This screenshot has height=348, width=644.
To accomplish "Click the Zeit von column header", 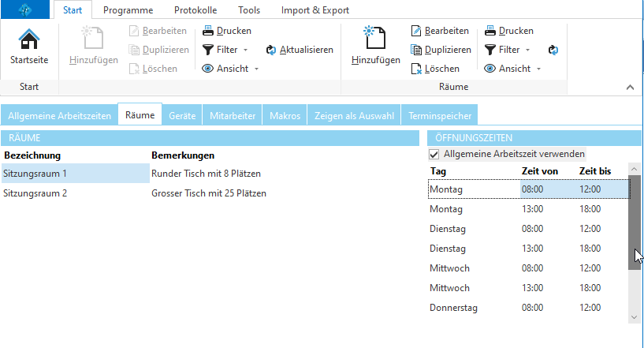I will [540, 171].
